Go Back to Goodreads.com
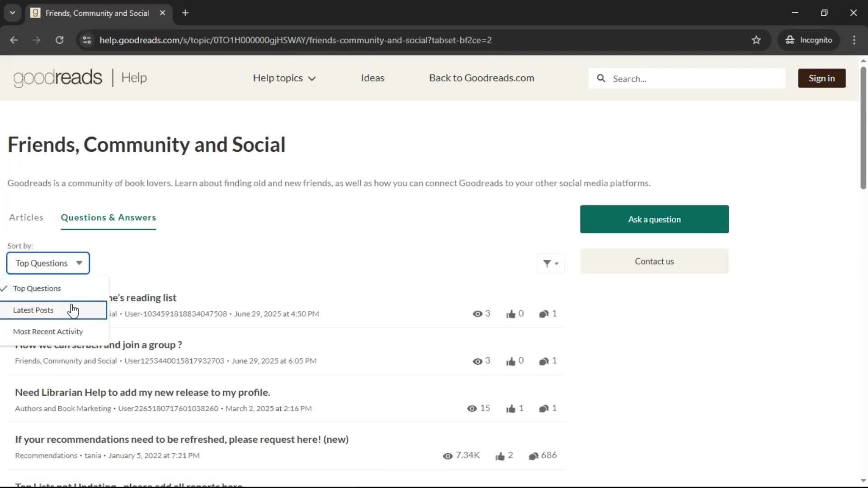The width and height of the screenshot is (868, 488). pyautogui.click(x=481, y=78)
